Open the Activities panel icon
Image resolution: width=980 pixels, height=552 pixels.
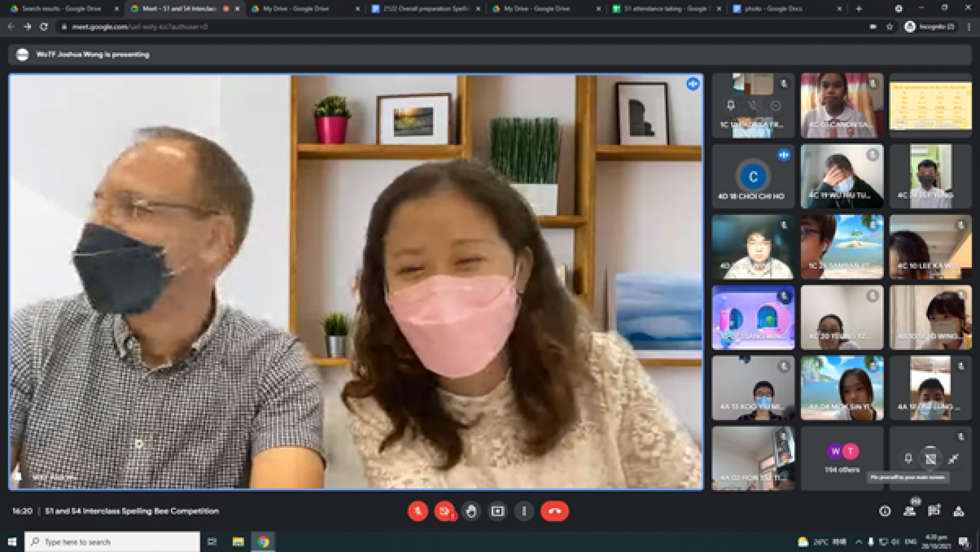click(959, 511)
